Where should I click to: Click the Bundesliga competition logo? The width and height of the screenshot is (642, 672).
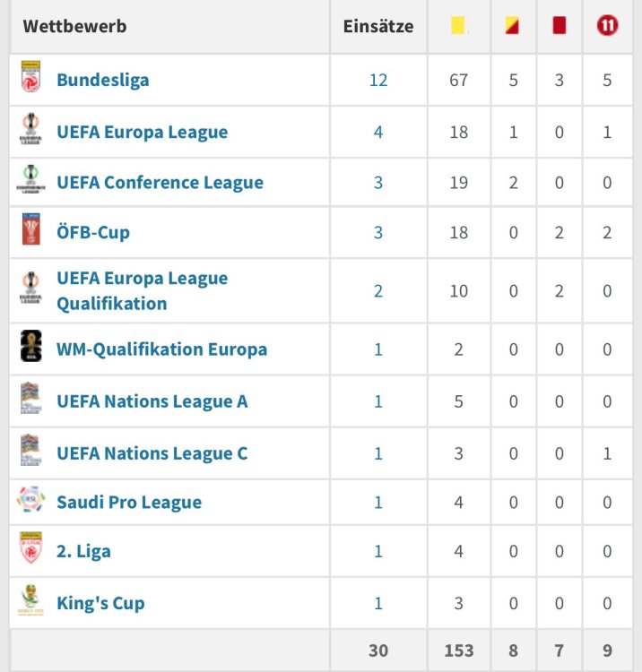tap(30, 79)
